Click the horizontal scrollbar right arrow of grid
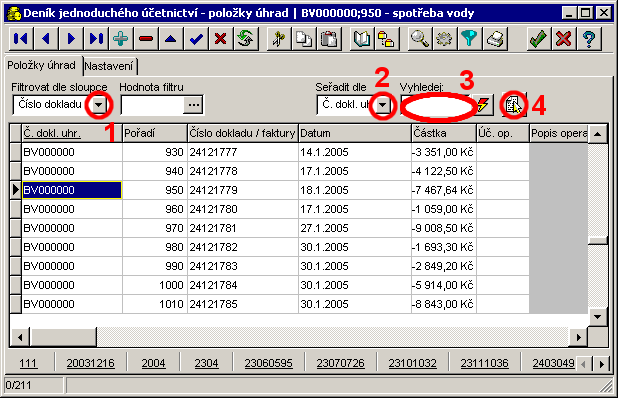 pos(579,337)
